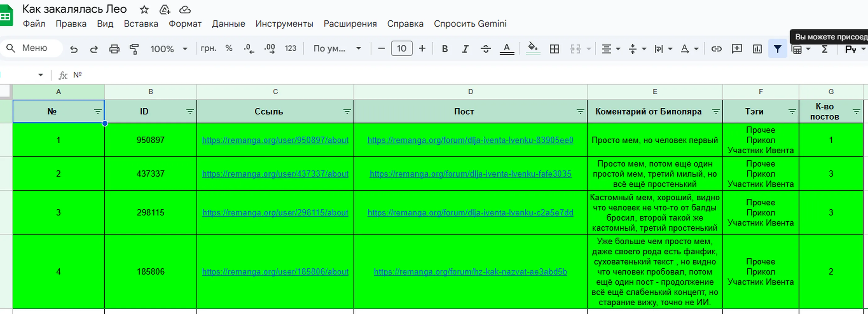Format cell as percent
This screenshot has width=868, height=314.
coord(229,48)
